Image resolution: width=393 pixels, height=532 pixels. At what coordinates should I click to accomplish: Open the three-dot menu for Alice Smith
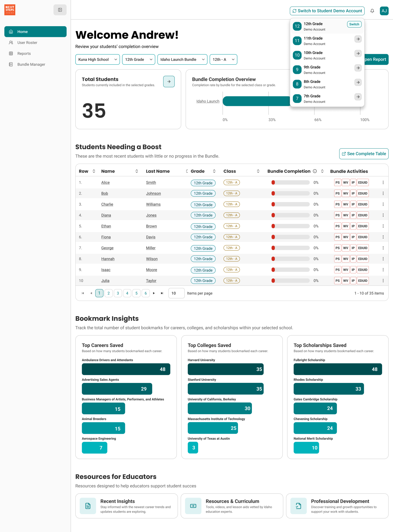(x=383, y=182)
